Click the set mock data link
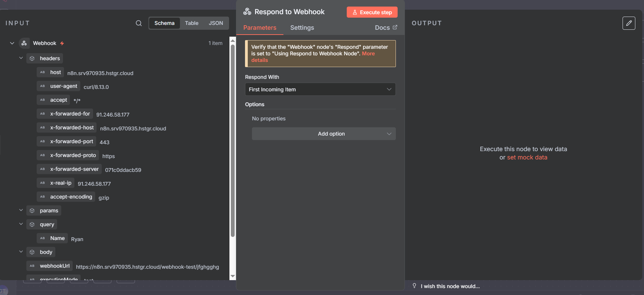Viewport: 644px width, 295px height. click(527, 157)
